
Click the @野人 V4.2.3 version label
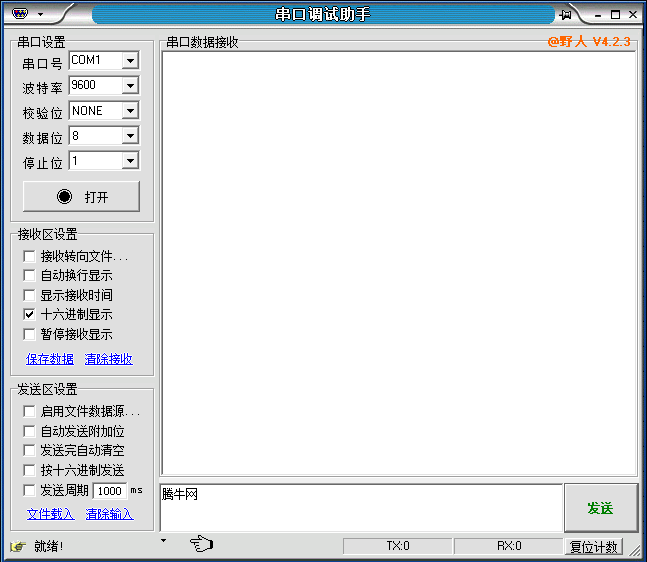(589, 42)
